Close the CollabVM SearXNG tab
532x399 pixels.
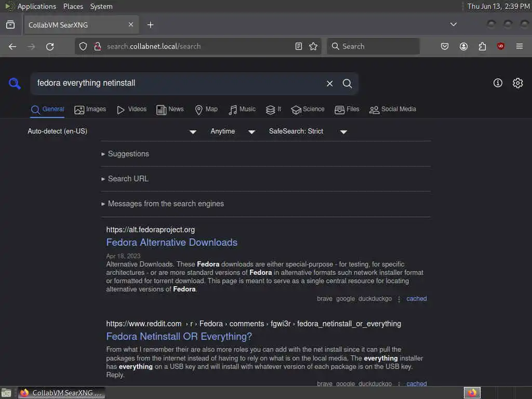[x=131, y=24]
